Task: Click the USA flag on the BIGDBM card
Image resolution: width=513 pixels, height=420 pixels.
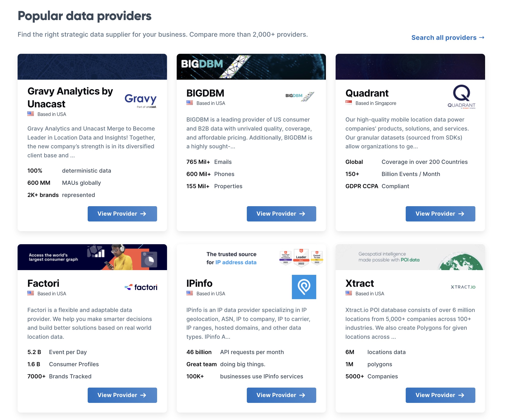Action: 189,103
